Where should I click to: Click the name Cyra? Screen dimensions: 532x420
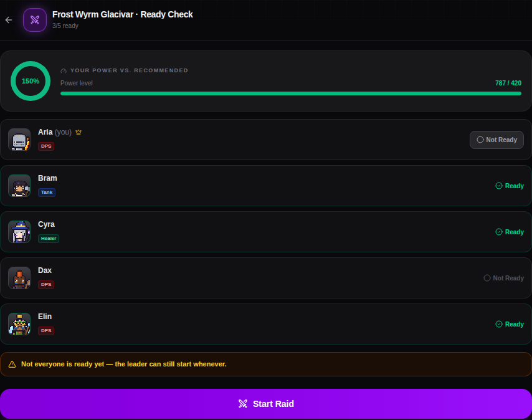[46, 224]
